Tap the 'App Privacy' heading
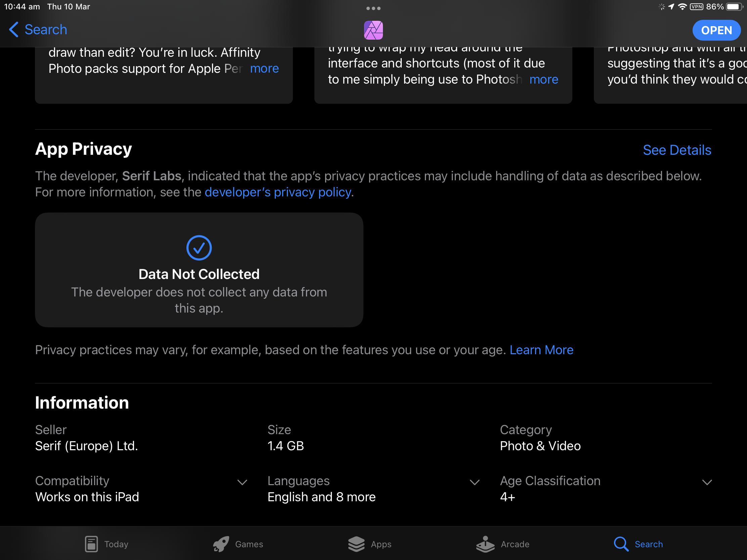This screenshot has width=747, height=560. [83, 149]
